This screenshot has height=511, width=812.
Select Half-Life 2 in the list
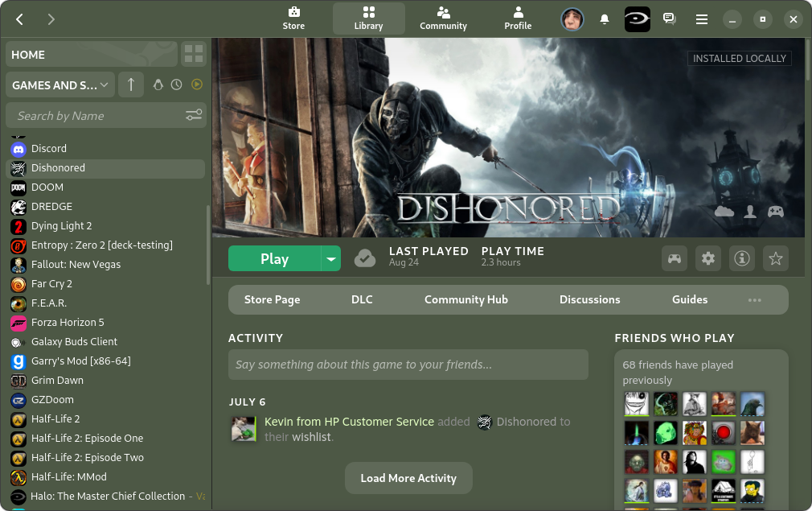105,418
